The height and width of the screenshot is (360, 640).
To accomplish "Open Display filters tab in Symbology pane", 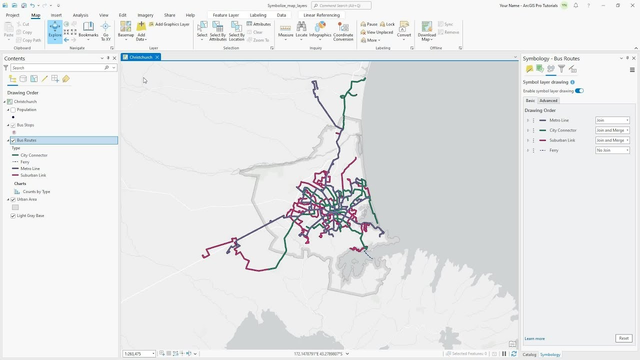I will pyautogui.click(x=562, y=69).
